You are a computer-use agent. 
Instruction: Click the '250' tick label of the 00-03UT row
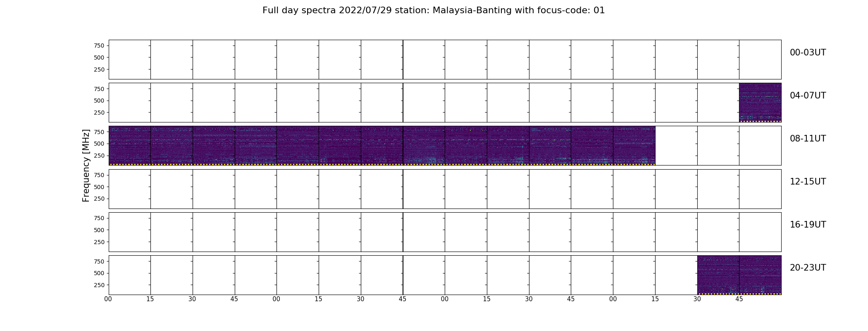[99, 70]
